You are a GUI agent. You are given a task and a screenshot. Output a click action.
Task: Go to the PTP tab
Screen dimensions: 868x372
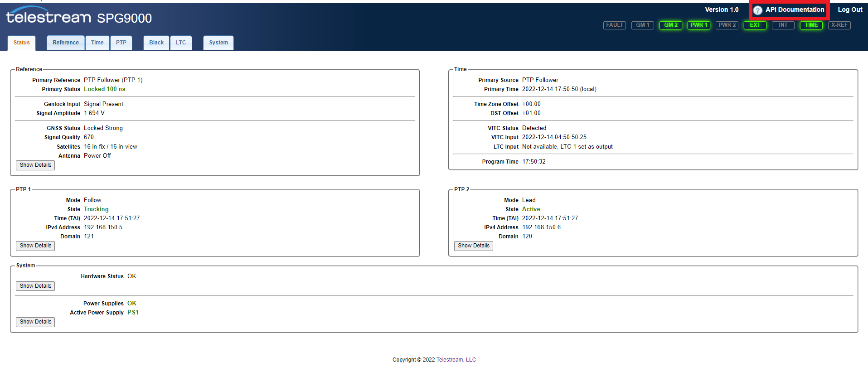point(121,43)
